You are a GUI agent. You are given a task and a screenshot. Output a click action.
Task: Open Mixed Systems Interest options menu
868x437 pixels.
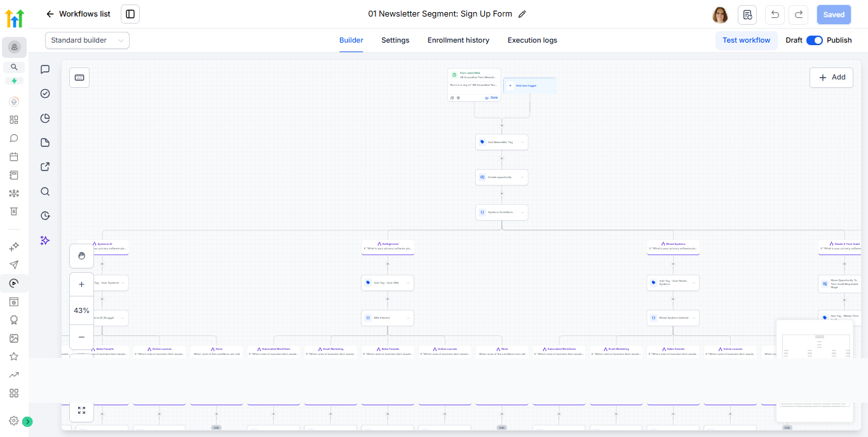pyautogui.click(x=693, y=317)
